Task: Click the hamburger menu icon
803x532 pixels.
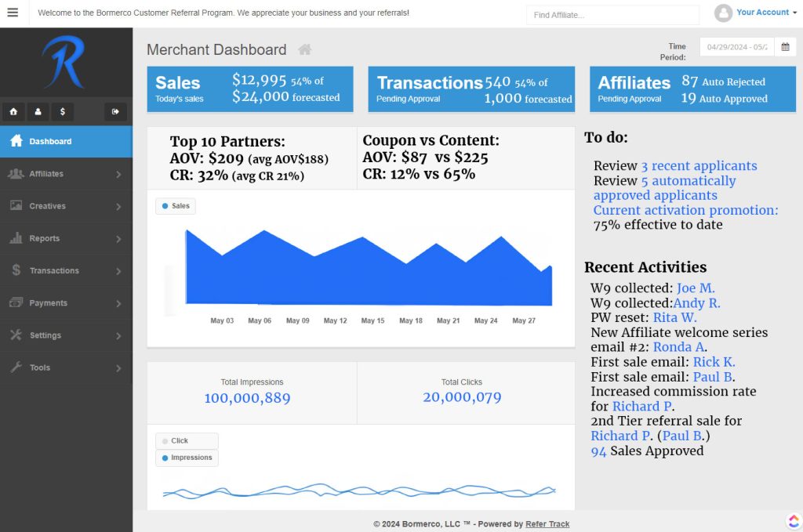Action: pyautogui.click(x=13, y=13)
